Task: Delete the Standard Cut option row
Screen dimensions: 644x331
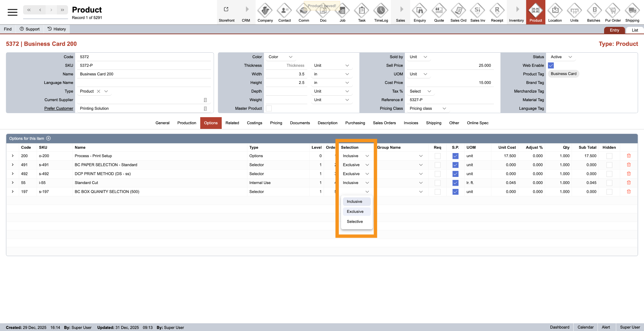Action: [x=629, y=183]
